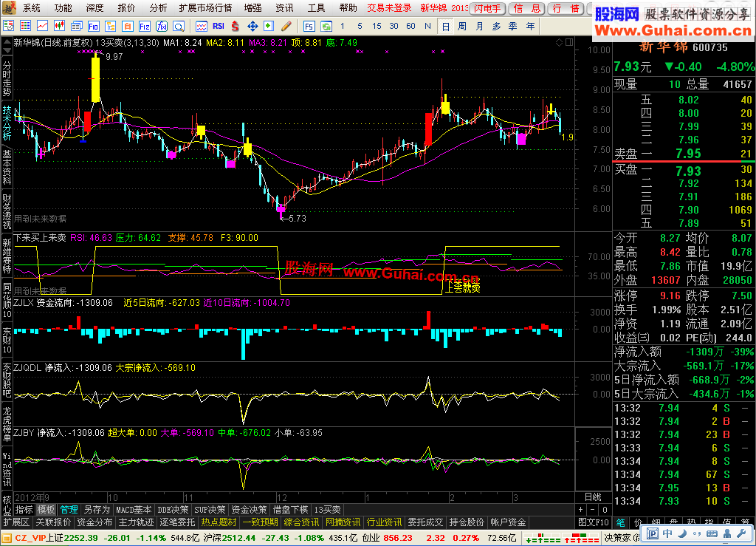
Task: Select the 日 daily period
Action: coord(445,27)
